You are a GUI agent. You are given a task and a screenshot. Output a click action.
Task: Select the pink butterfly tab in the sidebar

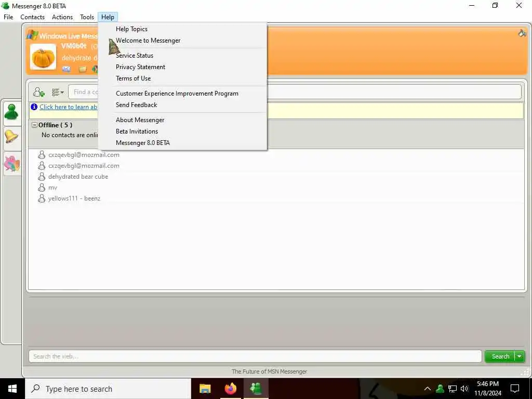11,164
